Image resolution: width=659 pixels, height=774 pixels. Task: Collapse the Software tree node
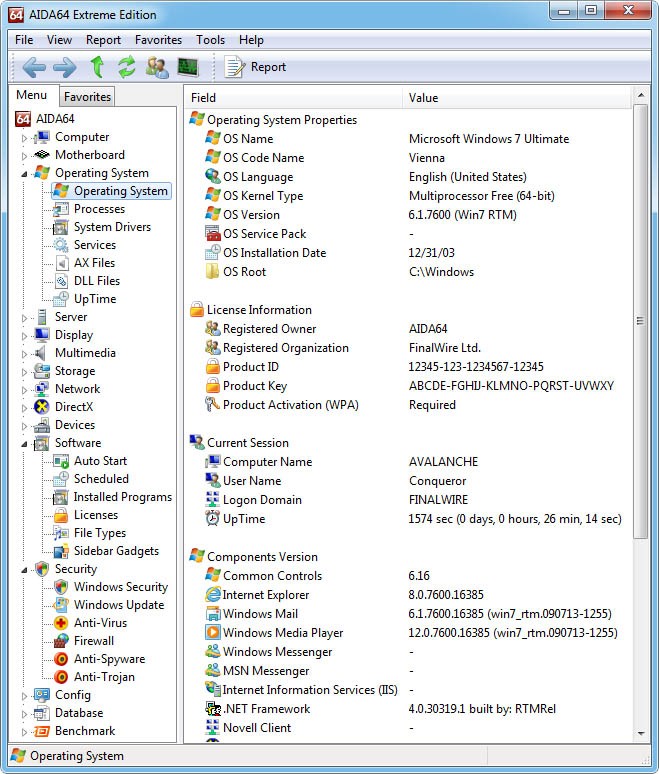click(24, 444)
